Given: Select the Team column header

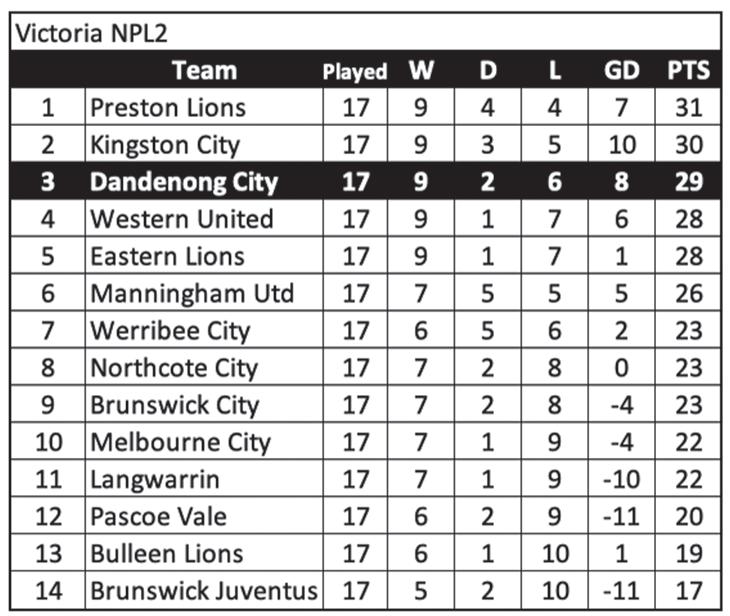Looking at the screenshot, I should [x=204, y=71].
